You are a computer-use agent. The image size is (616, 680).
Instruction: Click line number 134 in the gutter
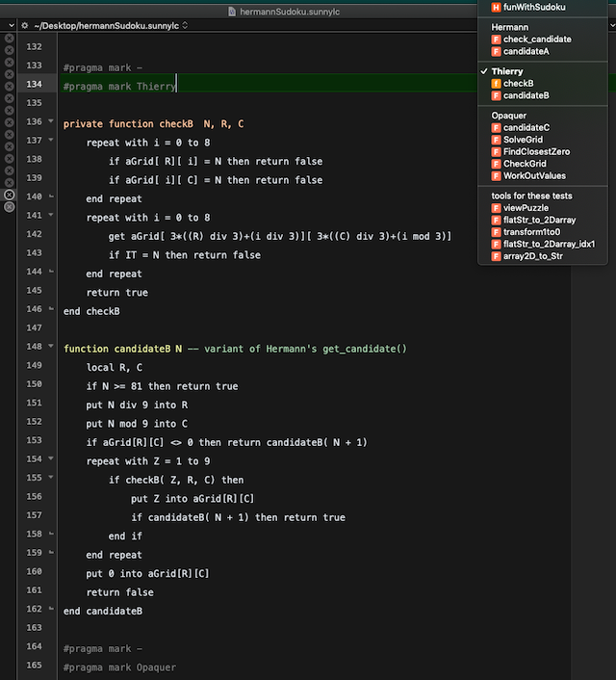click(x=35, y=85)
